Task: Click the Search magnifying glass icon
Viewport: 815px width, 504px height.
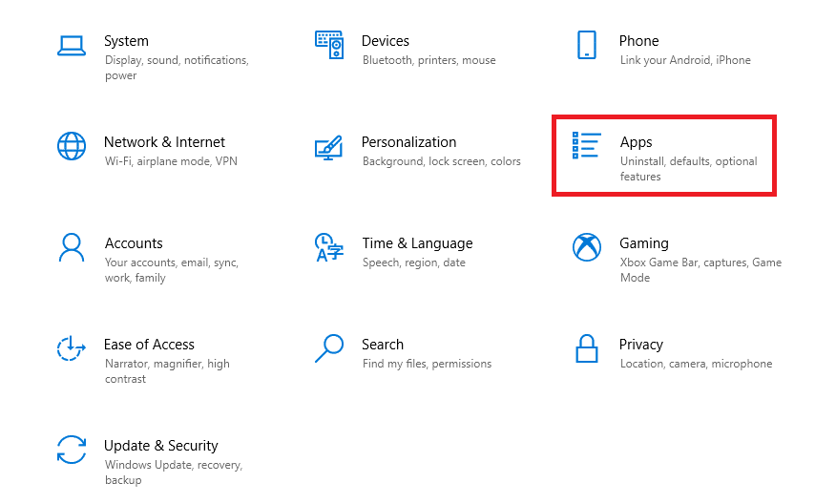Action: (329, 348)
